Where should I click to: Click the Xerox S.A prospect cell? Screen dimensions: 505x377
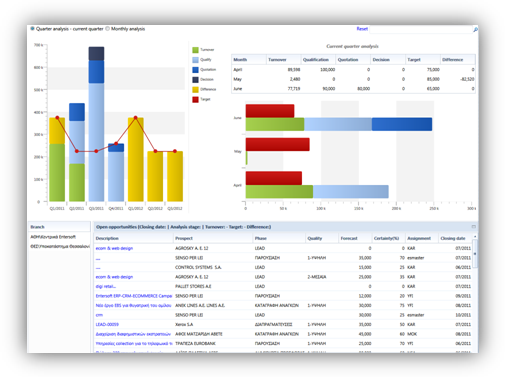[x=184, y=324]
